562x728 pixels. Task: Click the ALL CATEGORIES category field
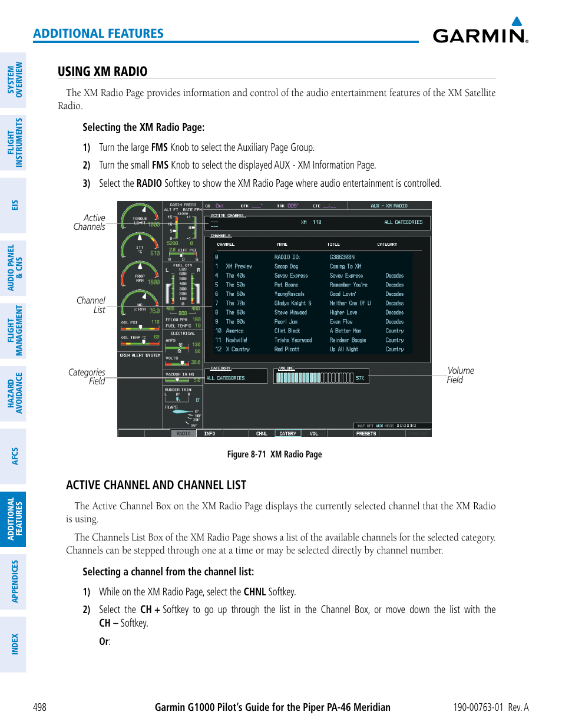[x=236, y=378]
